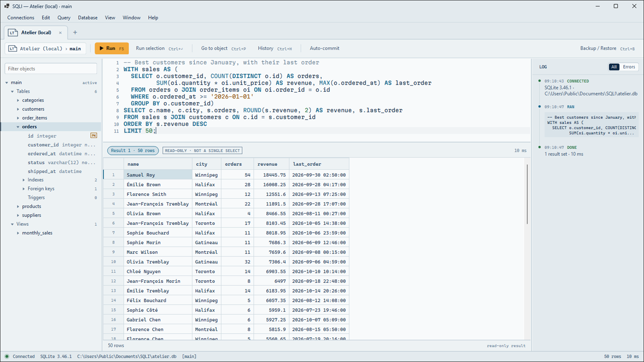Image resolution: width=644 pixels, height=362 pixels.
Task: Click the Run play icon button
Action: point(111,48)
